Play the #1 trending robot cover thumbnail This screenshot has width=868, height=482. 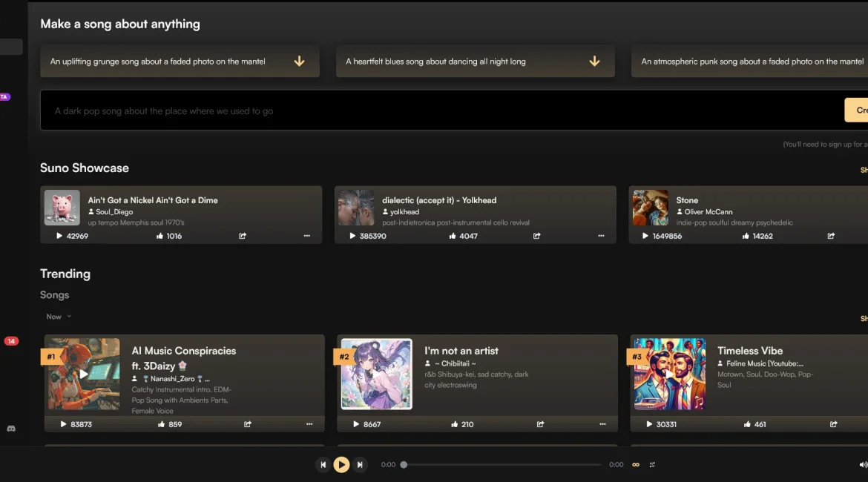[84, 374]
